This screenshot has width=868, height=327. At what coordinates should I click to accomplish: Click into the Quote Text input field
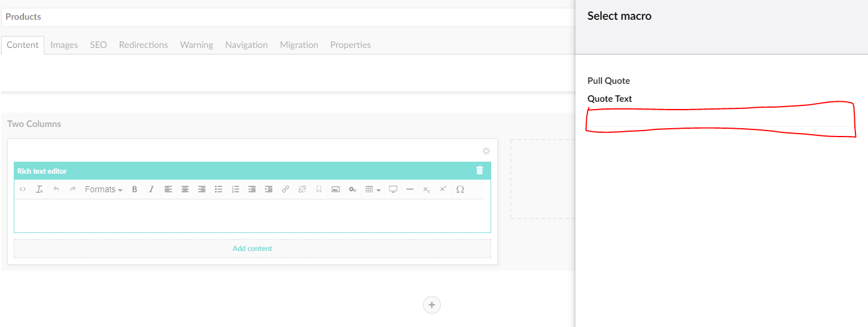point(720,118)
